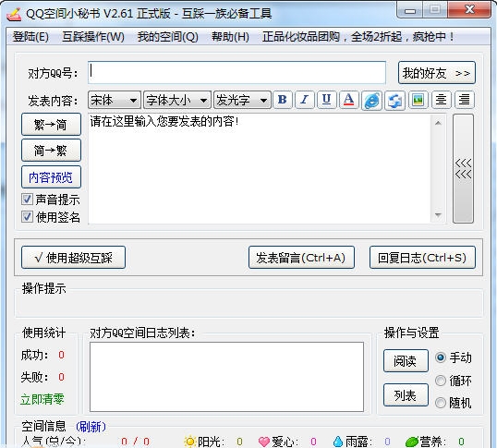Click the insert picture icon

[x=418, y=100]
